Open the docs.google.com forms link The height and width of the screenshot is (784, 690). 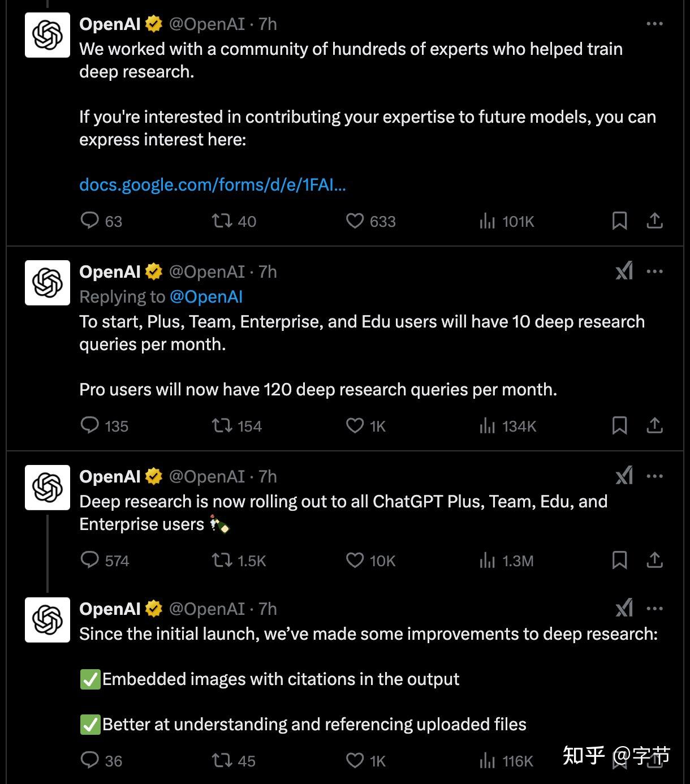[213, 184]
